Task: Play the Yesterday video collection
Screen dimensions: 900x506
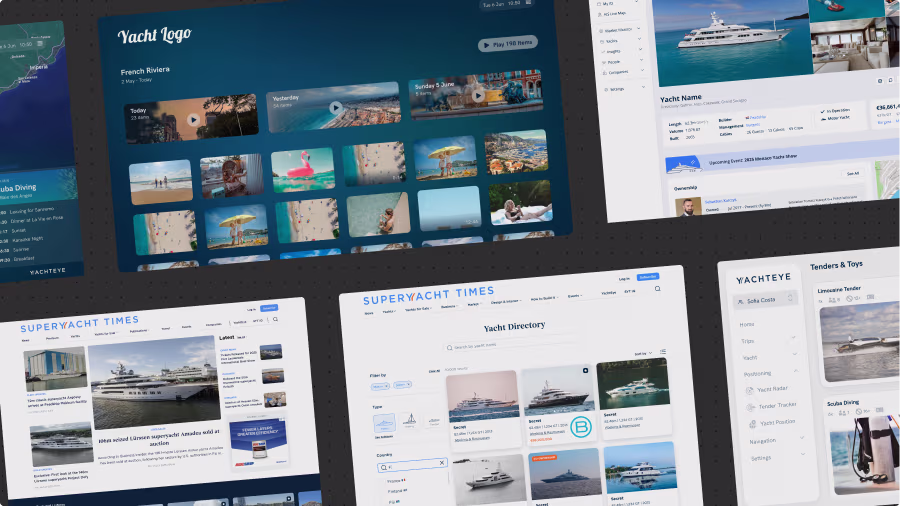Action: [x=336, y=107]
